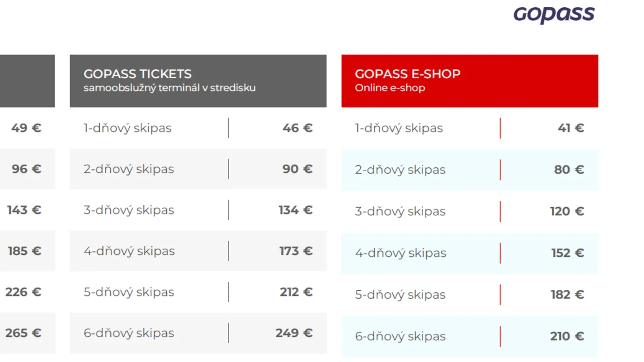
Task: Choose 6-dňový skipas in GOPASS TICKETS
Action: (x=129, y=333)
